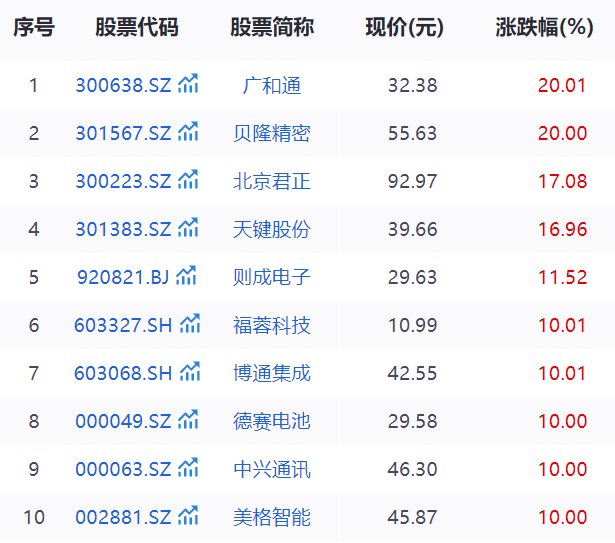Open stock code link 000063.SZ
The image size is (615, 543).
(123, 469)
